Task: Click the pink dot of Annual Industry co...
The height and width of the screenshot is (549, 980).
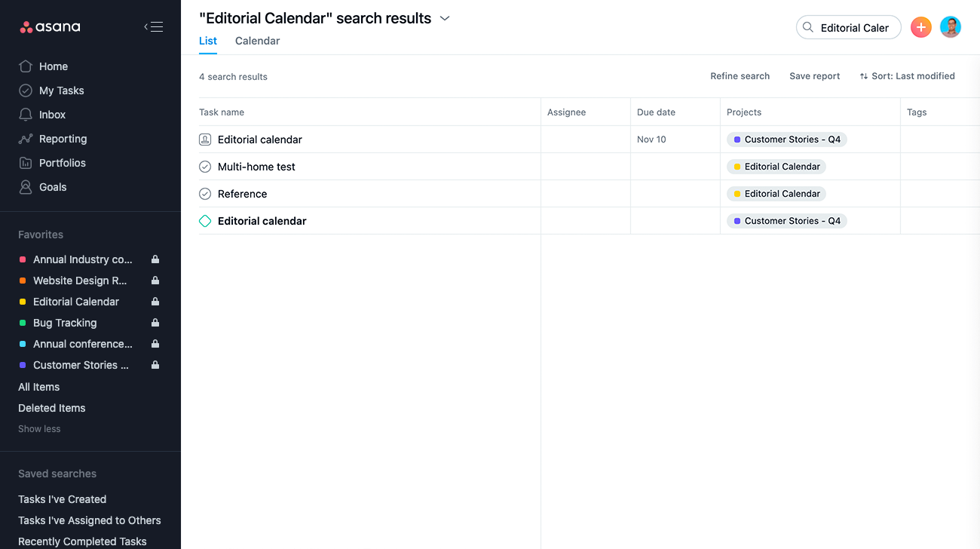Action: click(23, 259)
